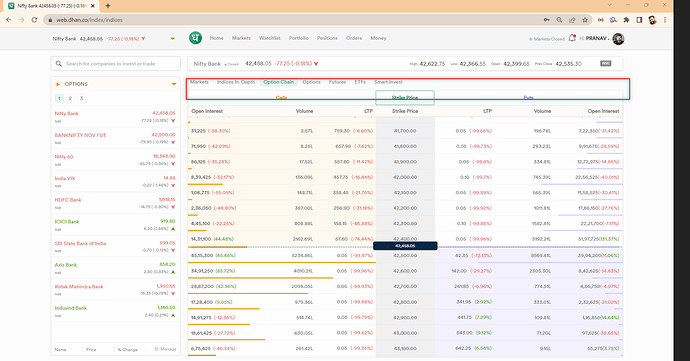Switch to the Futures tab
This screenshot has width=690, height=361.
[x=338, y=82]
